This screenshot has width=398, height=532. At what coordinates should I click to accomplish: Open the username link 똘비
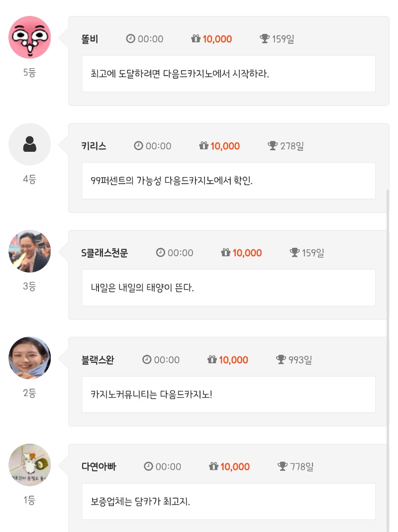point(90,39)
